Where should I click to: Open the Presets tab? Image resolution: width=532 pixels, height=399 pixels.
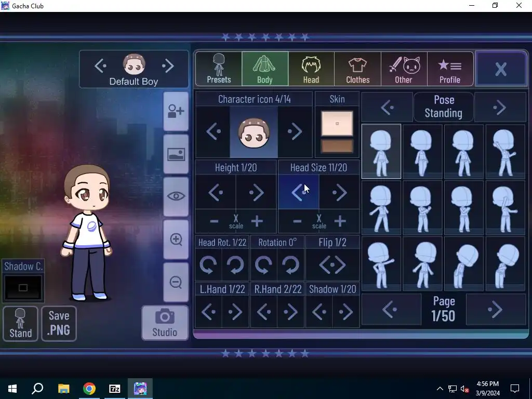(x=219, y=69)
